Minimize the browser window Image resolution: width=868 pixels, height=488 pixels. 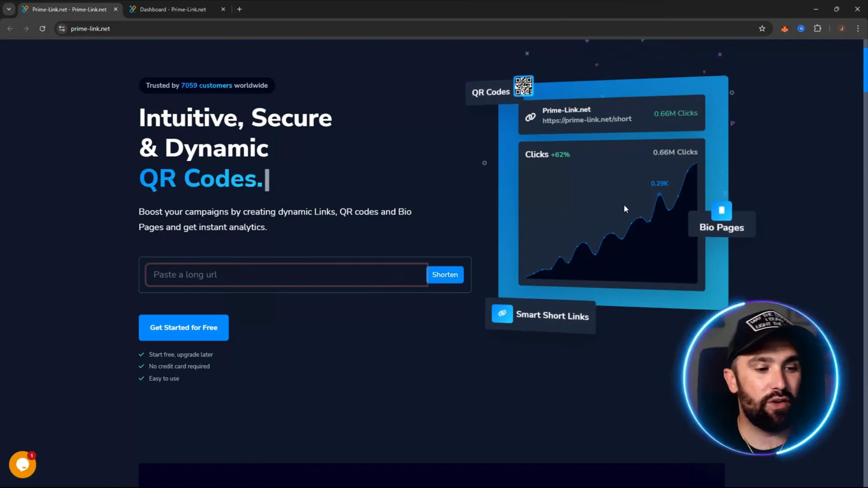tap(816, 9)
